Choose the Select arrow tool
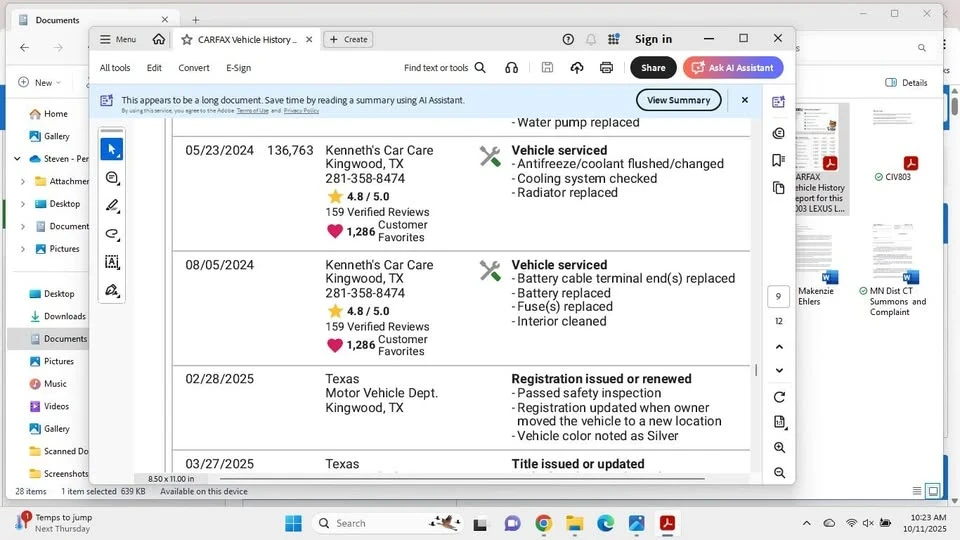Screen dimensions: 960x540 (x=112, y=149)
